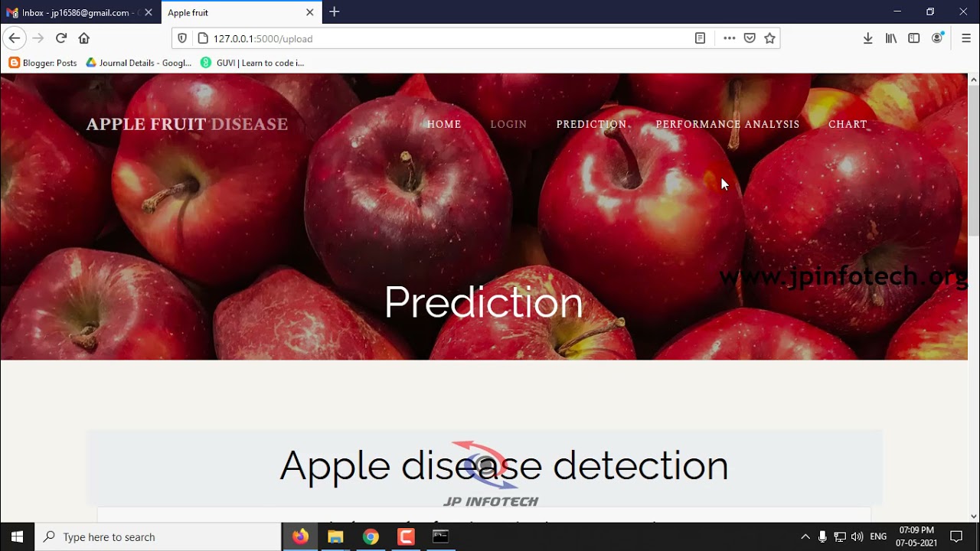Open page actions three-dot menu

pos(729,38)
